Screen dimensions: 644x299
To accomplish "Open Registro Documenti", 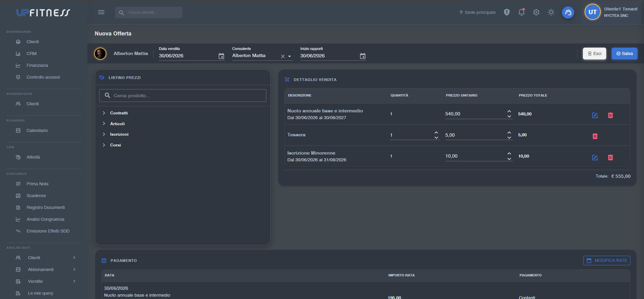I will [46, 208].
